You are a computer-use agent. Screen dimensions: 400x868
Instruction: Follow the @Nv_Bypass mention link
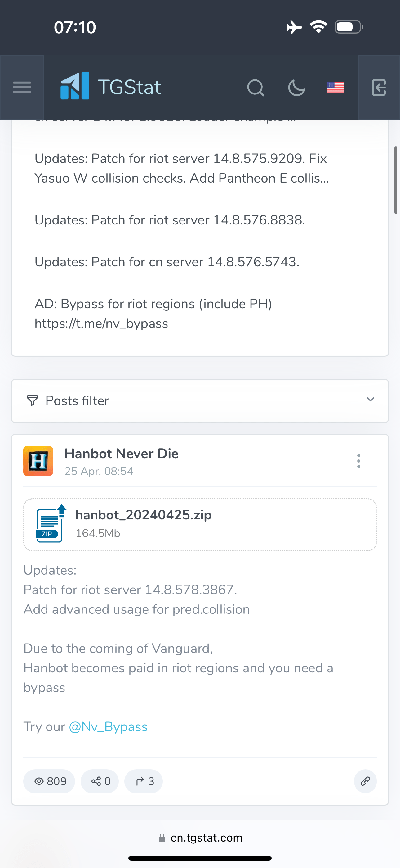[108, 726]
